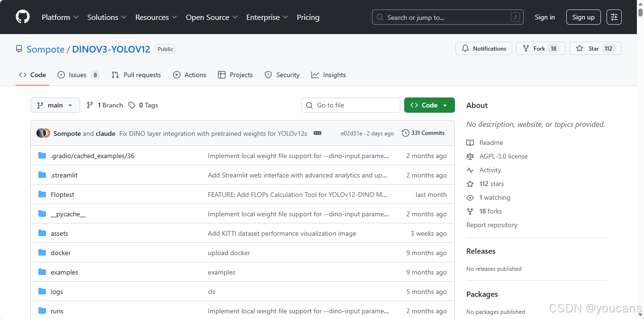Expand the Open Source menu

pyautogui.click(x=211, y=17)
